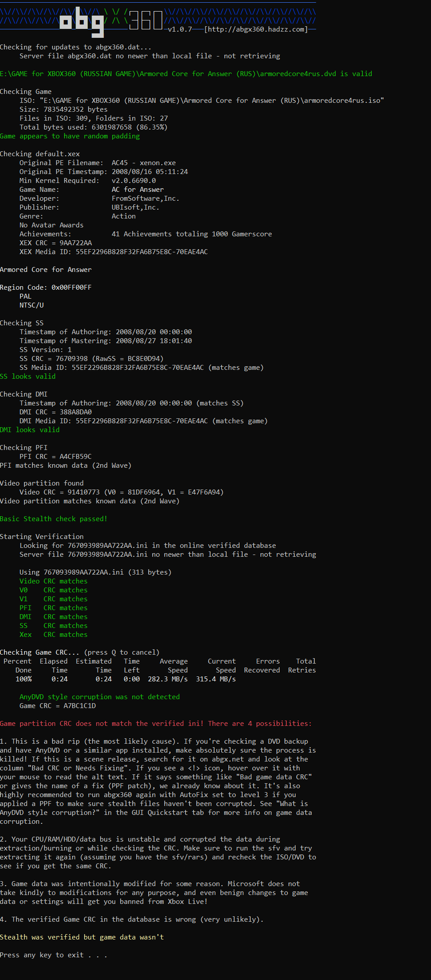The height and width of the screenshot is (980, 431).
Task: Click the green '.dvd is valid' line
Action: pos(186,74)
